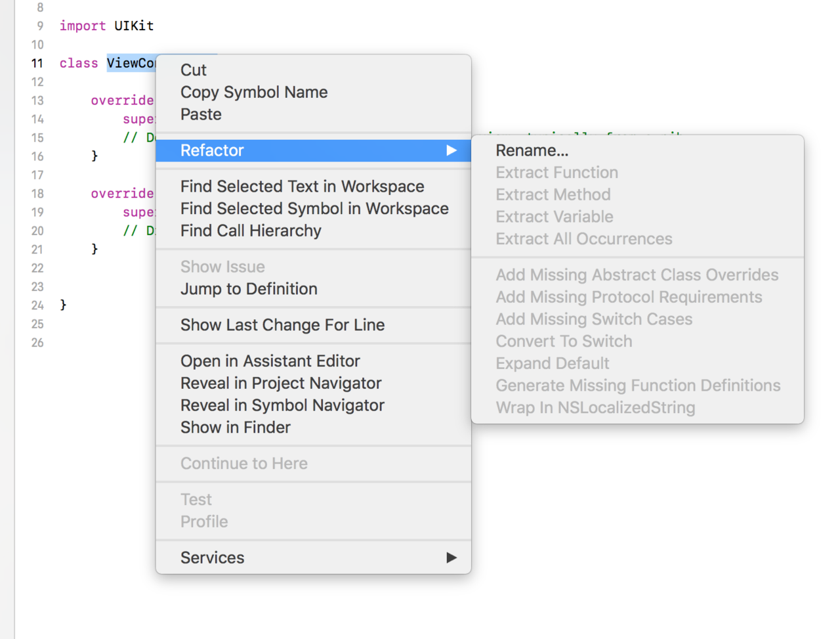The width and height of the screenshot is (840, 639).
Task: Choose Jump to Definition
Action: pyautogui.click(x=249, y=289)
